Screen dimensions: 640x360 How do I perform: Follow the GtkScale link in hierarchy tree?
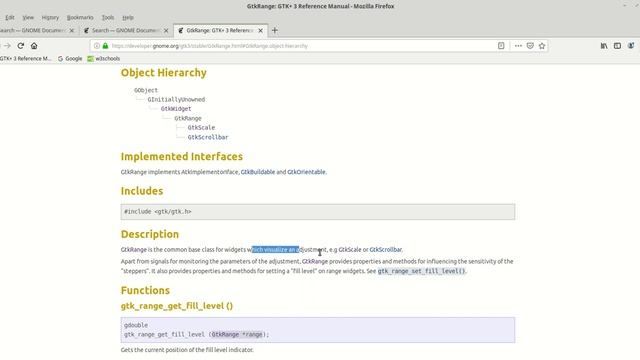(201, 128)
